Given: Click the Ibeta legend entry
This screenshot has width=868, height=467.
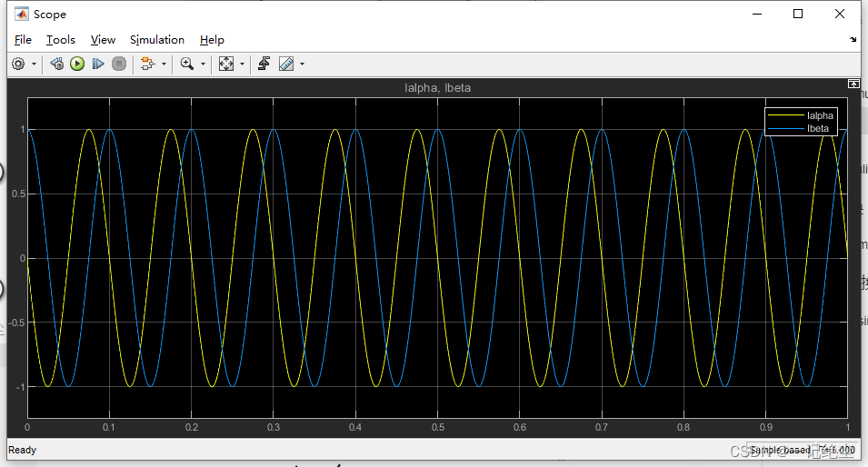Looking at the screenshot, I should click(801, 128).
